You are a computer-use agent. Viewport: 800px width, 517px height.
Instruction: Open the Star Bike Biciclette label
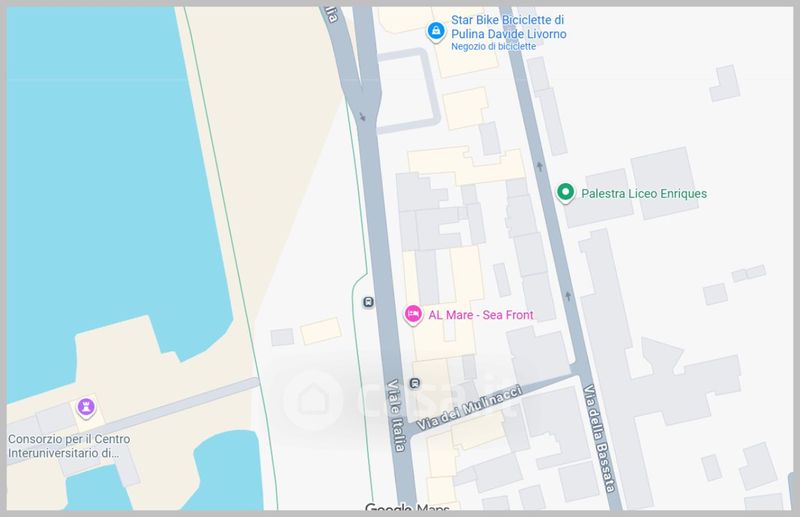tap(509, 27)
